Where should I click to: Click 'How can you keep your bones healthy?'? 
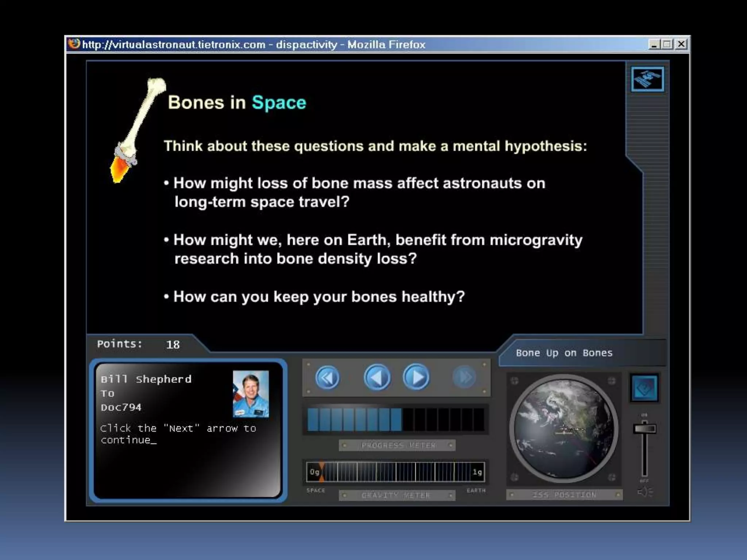319,296
